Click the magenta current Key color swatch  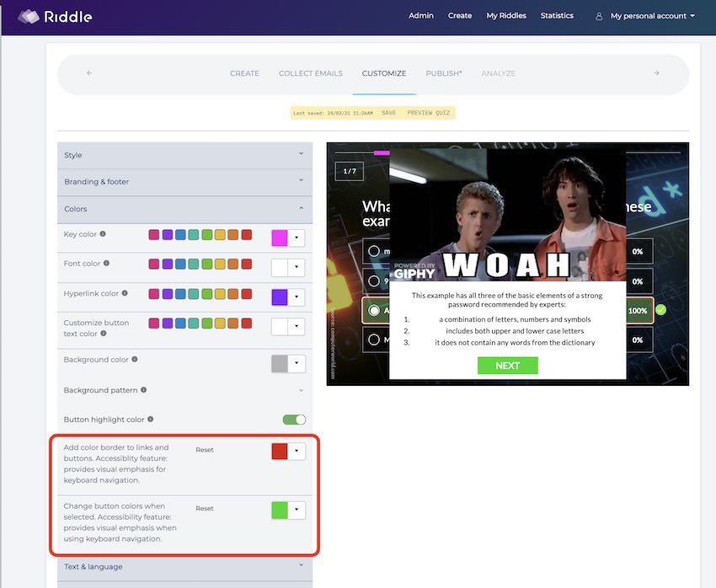point(280,238)
